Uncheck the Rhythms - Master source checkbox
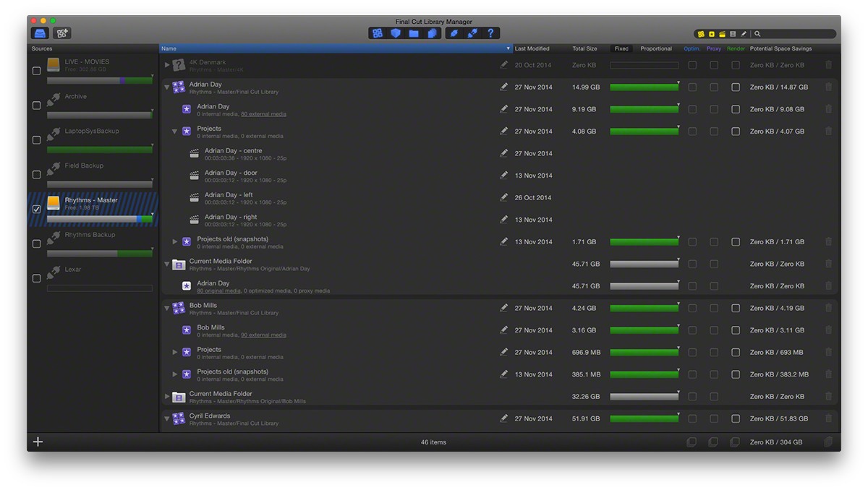 37,210
